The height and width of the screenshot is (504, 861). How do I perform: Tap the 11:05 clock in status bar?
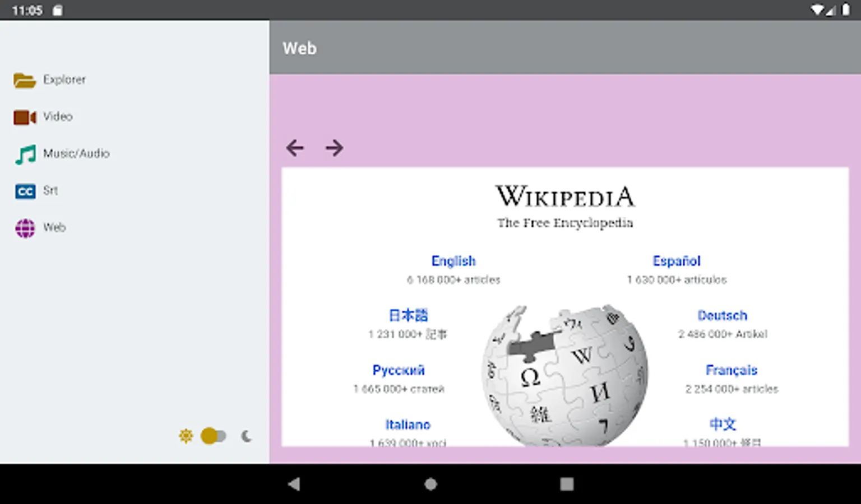coord(27,10)
